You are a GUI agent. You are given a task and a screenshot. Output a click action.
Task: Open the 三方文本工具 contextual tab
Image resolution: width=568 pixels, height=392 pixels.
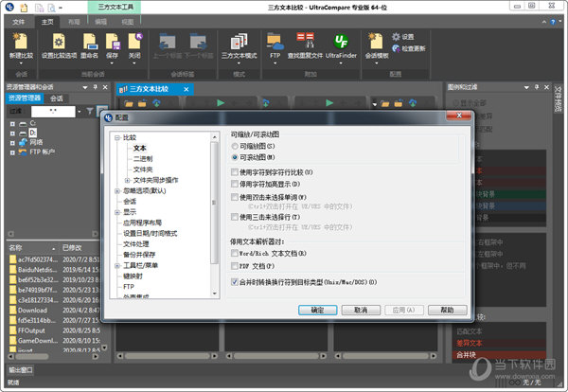(x=115, y=7)
